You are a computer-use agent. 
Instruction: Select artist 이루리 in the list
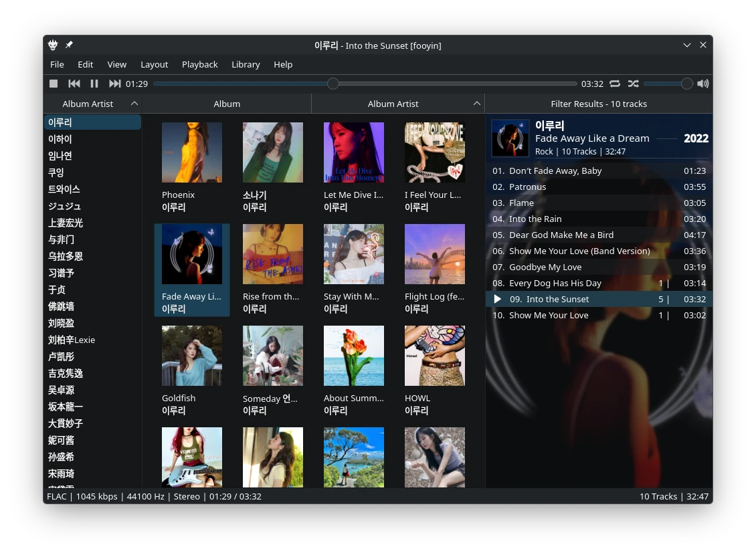pos(92,122)
